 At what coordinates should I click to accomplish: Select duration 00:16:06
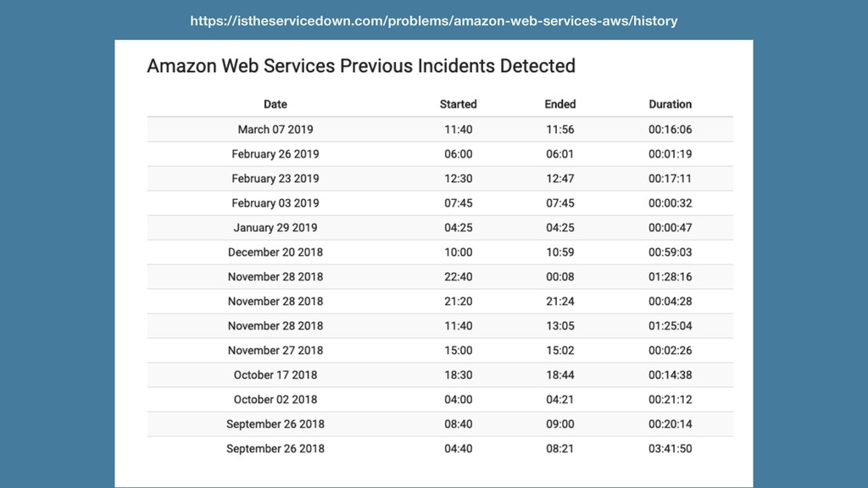point(670,130)
